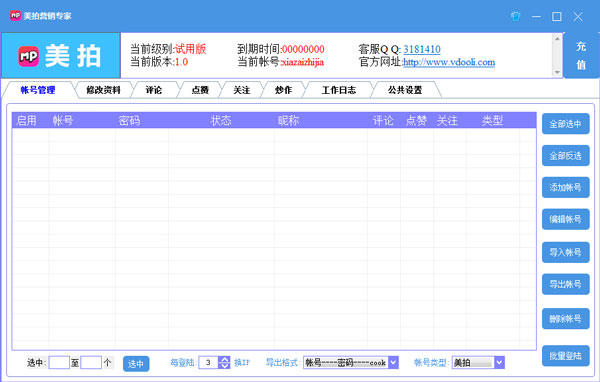Click the 类型 column header
This screenshot has height=382, width=600.
492,121
